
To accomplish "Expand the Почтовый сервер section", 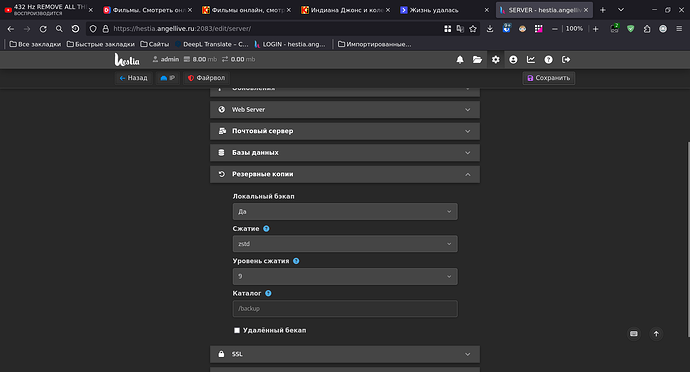I will 345,131.
